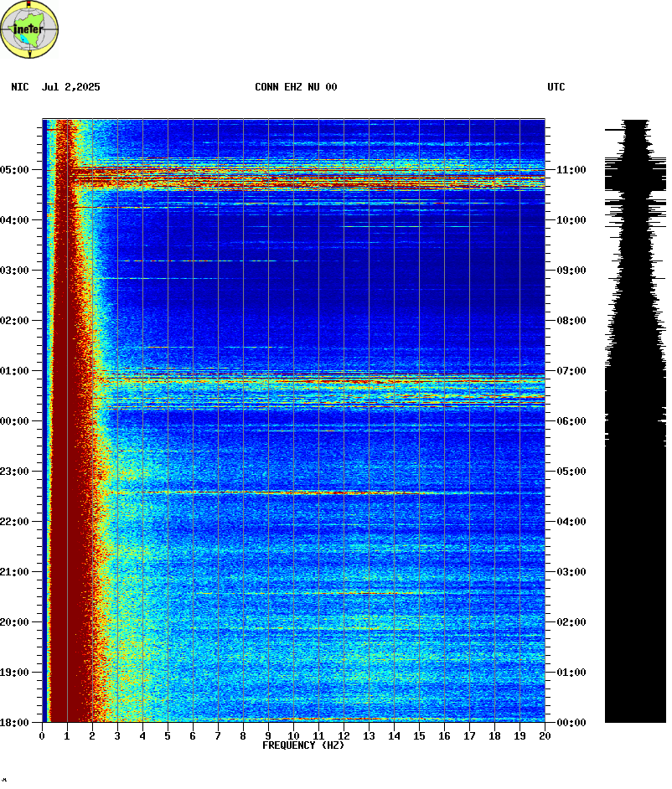Screen dimensions: 672x789
Task: Click the frequency tick label "2"
Action: 92,736
